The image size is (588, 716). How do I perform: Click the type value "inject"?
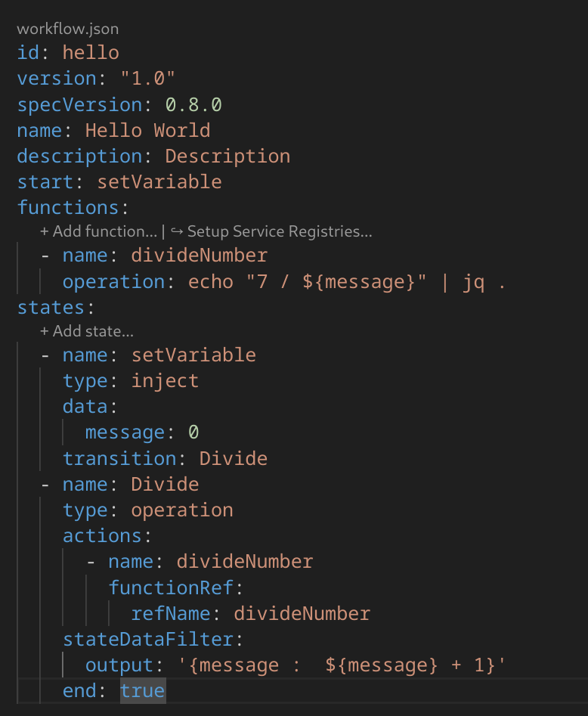[x=165, y=380]
